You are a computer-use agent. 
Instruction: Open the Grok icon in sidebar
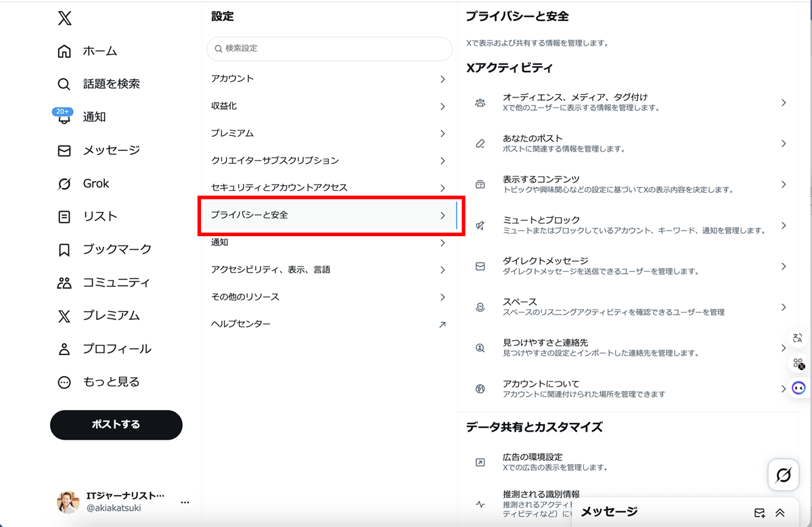(x=64, y=184)
